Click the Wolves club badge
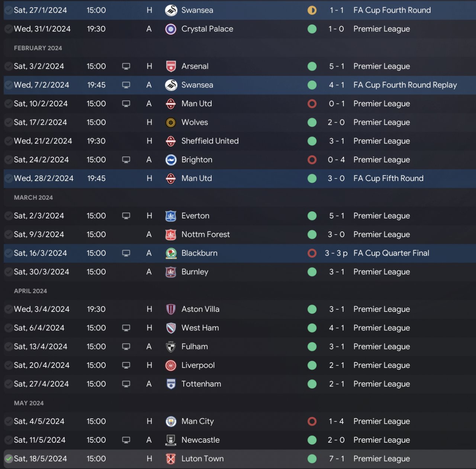This screenshot has height=469, width=476. point(171,123)
